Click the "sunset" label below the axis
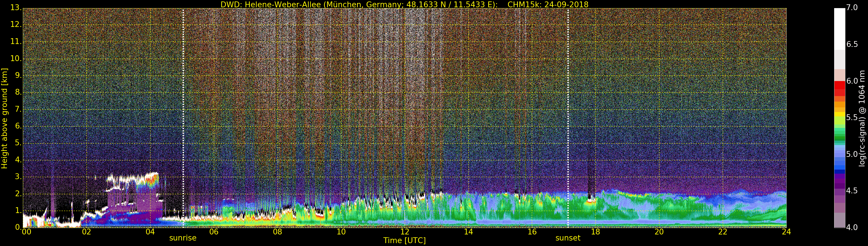868x246 pixels. pos(568,238)
